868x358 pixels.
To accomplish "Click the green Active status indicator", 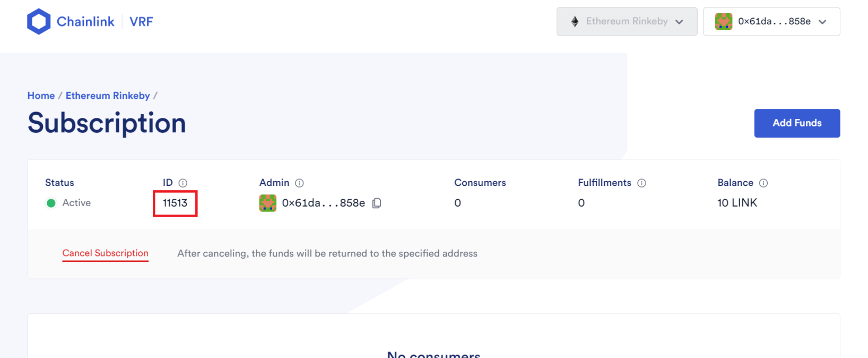I will pyautogui.click(x=51, y=203).
